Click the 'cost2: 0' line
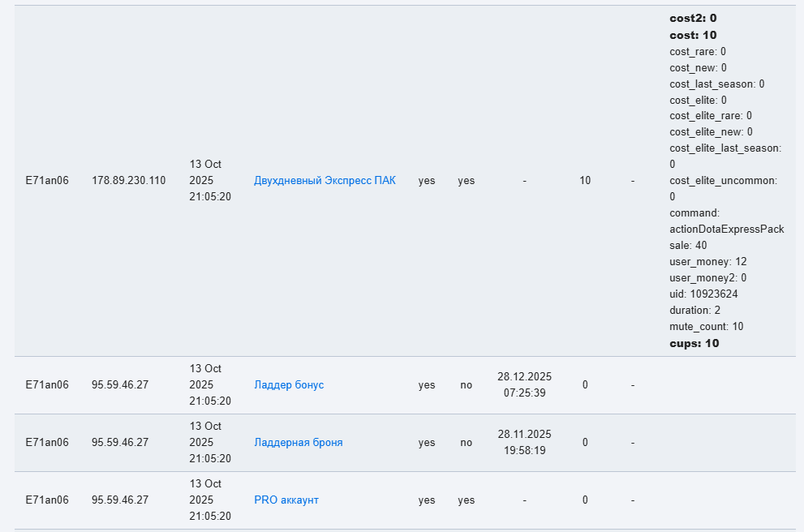Viewport: 804px width, 532px height. coord(693,18)
